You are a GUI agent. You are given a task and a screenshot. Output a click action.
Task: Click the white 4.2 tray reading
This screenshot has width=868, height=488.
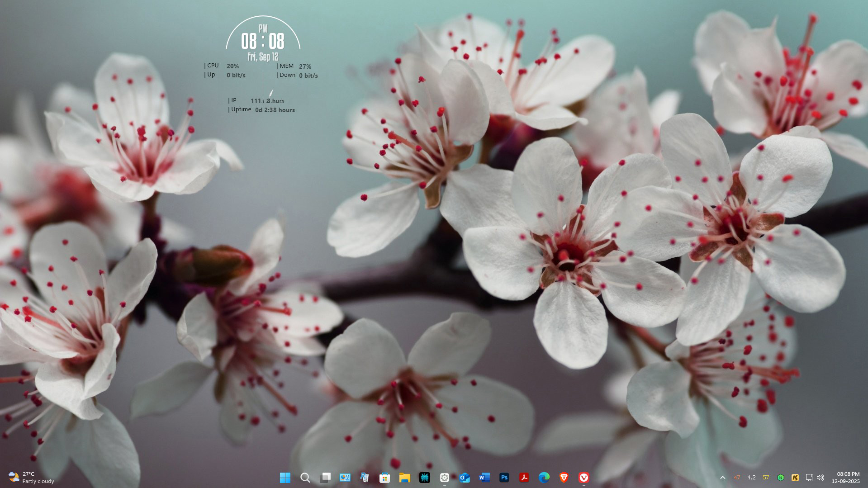752,478
